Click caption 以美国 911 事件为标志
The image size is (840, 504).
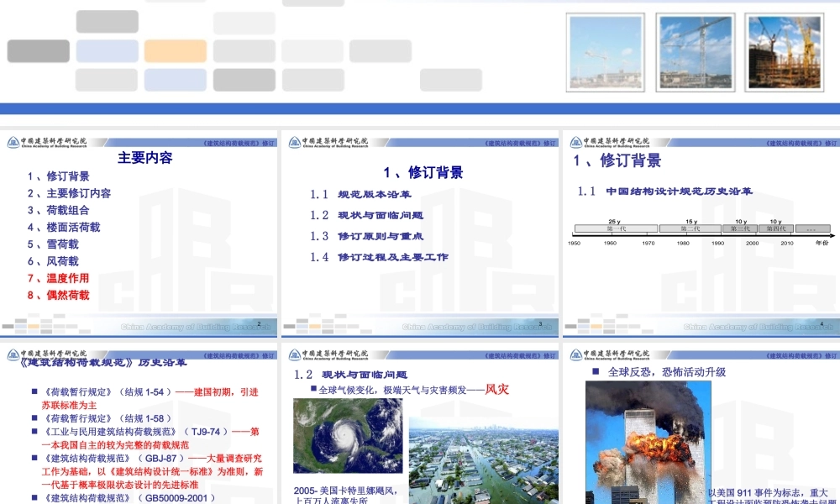click(769, 493)
